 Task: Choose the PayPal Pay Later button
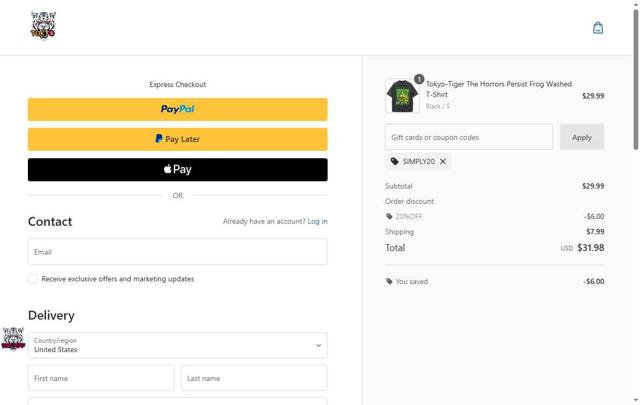coord(178,139)
